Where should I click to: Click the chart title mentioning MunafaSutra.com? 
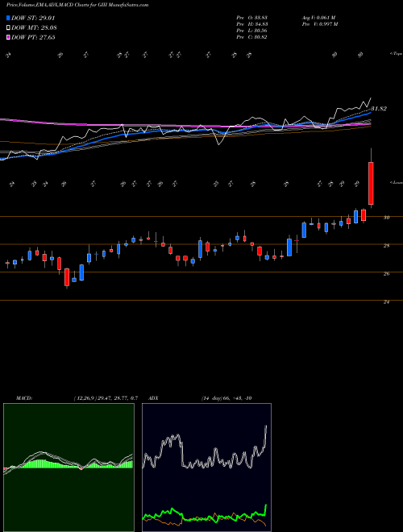(x=77, y=5)
